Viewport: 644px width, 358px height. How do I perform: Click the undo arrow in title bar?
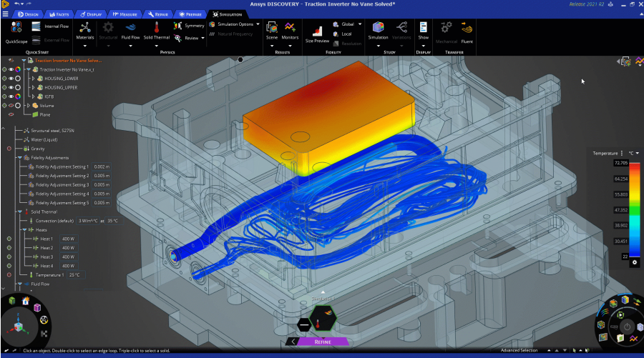coord(17,4)
